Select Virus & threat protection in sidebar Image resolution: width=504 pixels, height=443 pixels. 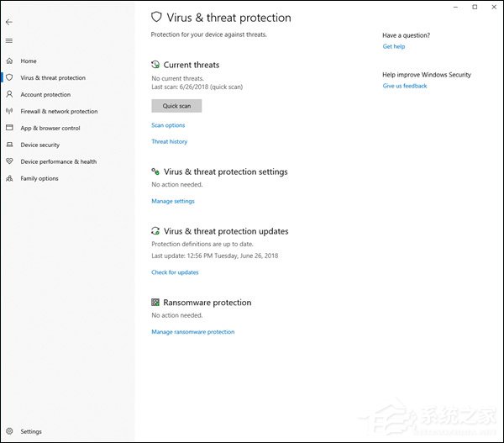pos(53,78)
